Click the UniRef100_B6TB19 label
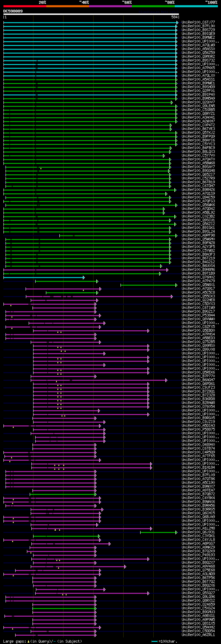221x644 pixels. pyautogui.click(x=198, y=182)
